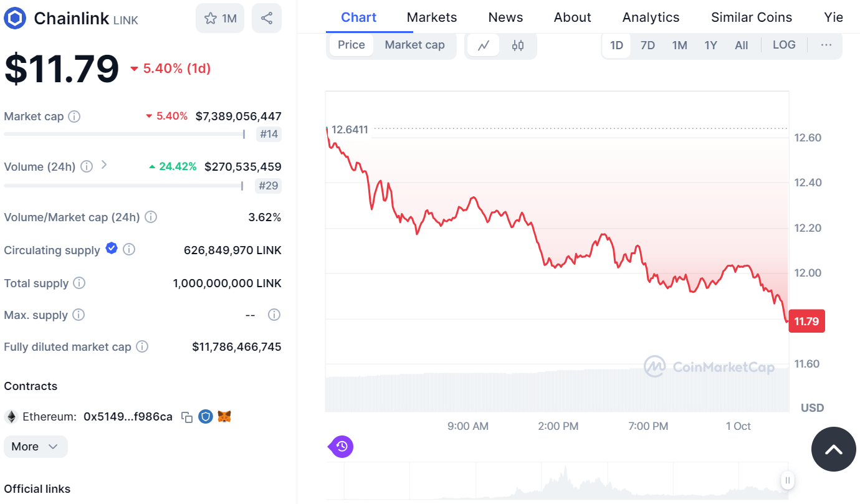
Task: Toggle the chart to Market cap view
Action: pos(414,45)
